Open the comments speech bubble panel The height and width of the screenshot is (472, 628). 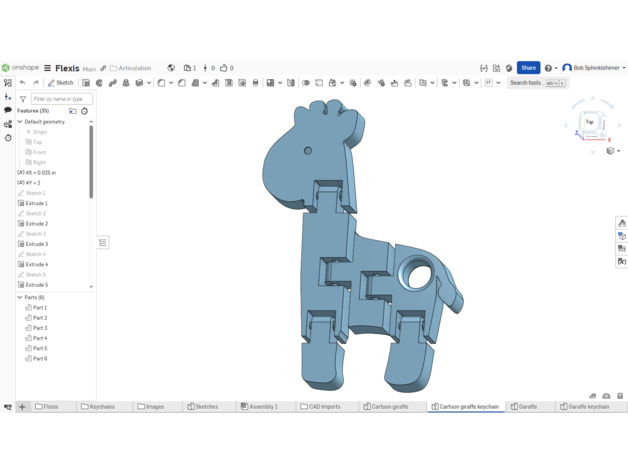8,111
